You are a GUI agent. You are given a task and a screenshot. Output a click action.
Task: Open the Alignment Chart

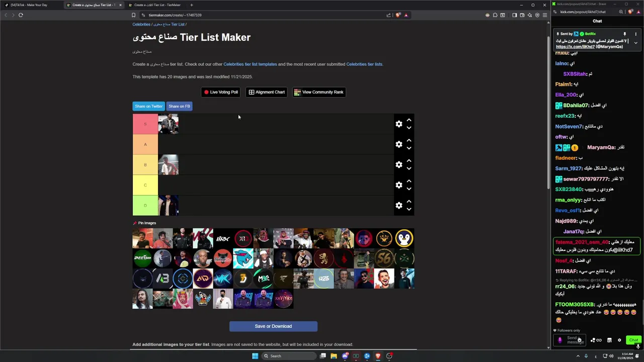(x=267, y=92)
